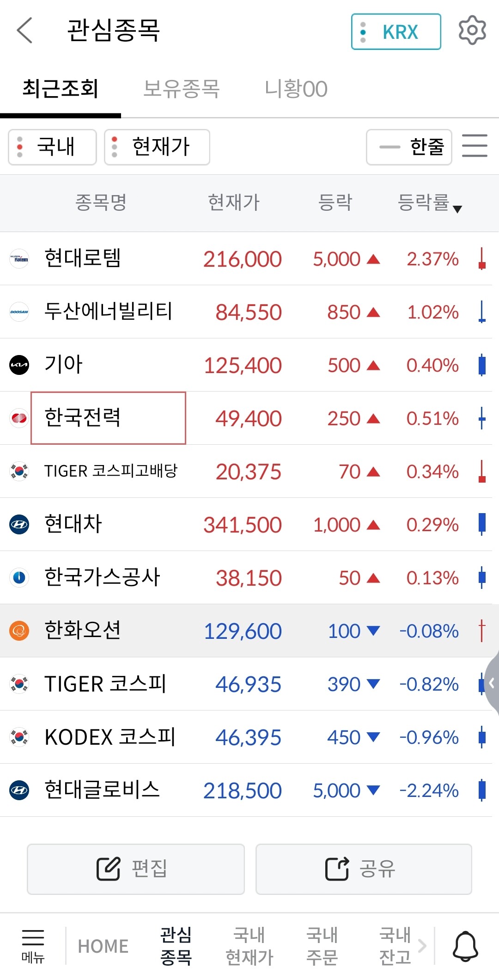This screenshot has height=980, width=499.
Task: Tap the Kia logo icon
Action: point(19,365)
